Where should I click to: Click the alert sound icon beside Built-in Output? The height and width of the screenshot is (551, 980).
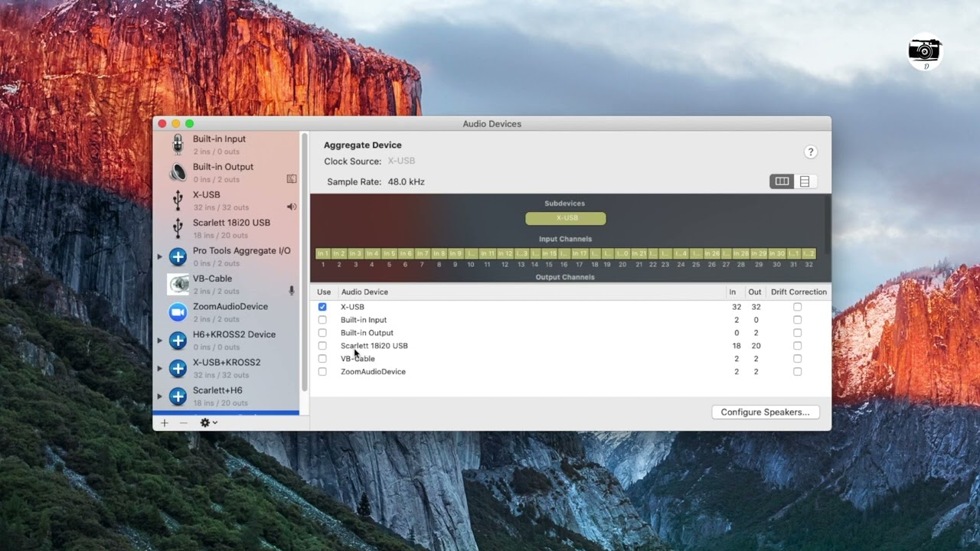point(292,178)
